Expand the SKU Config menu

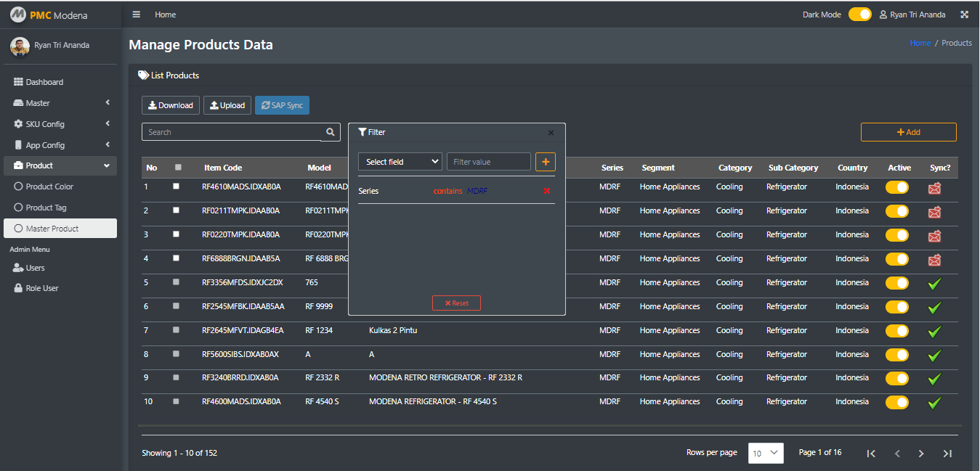coord(60,124)
